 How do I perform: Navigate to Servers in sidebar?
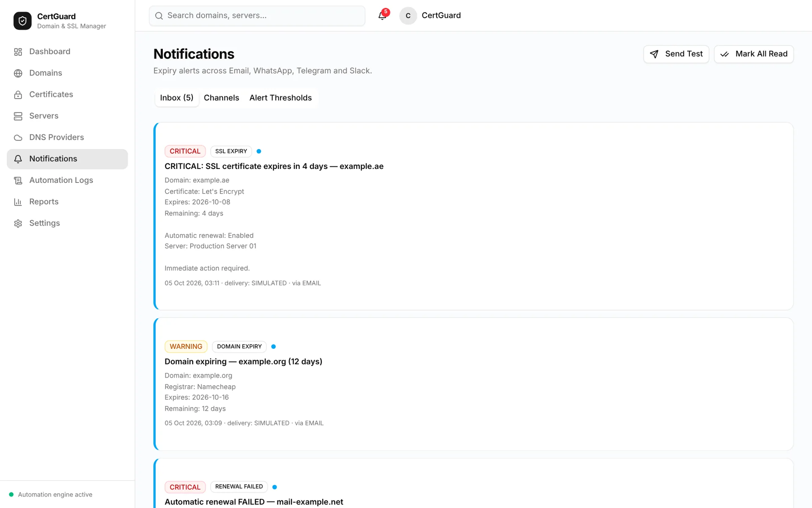click(x=67, y=116)
